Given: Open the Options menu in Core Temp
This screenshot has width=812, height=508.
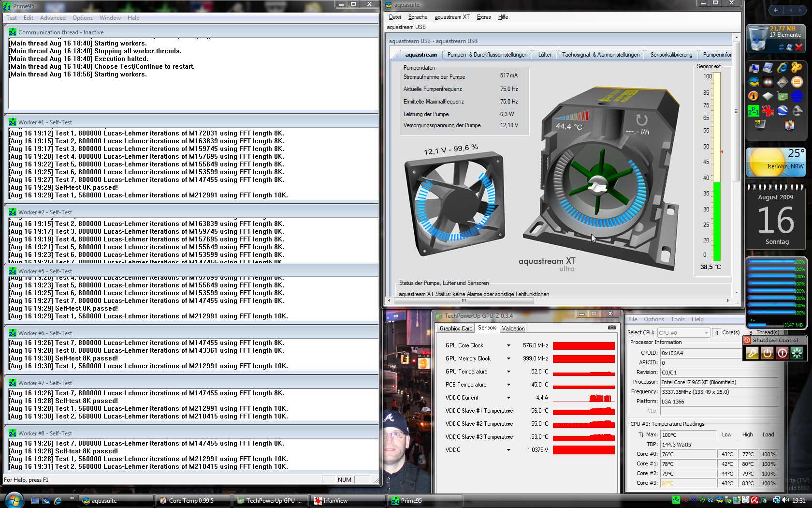Looking at the screenshot, I should click(653, 319).
